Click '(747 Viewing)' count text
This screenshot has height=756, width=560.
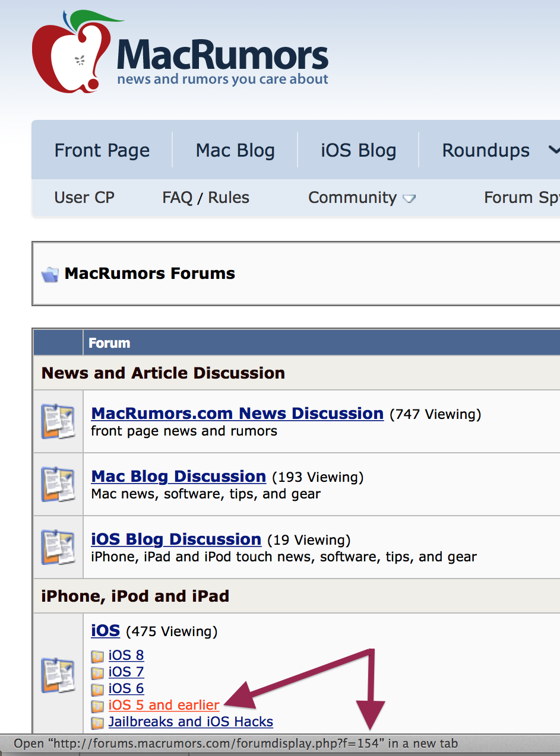pyautogui.click(x=435, y=414)
